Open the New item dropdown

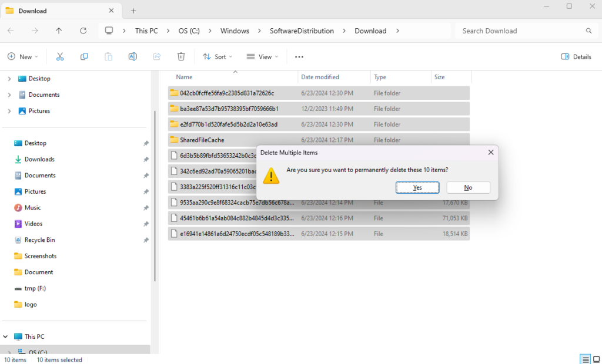tap(22, 57)
